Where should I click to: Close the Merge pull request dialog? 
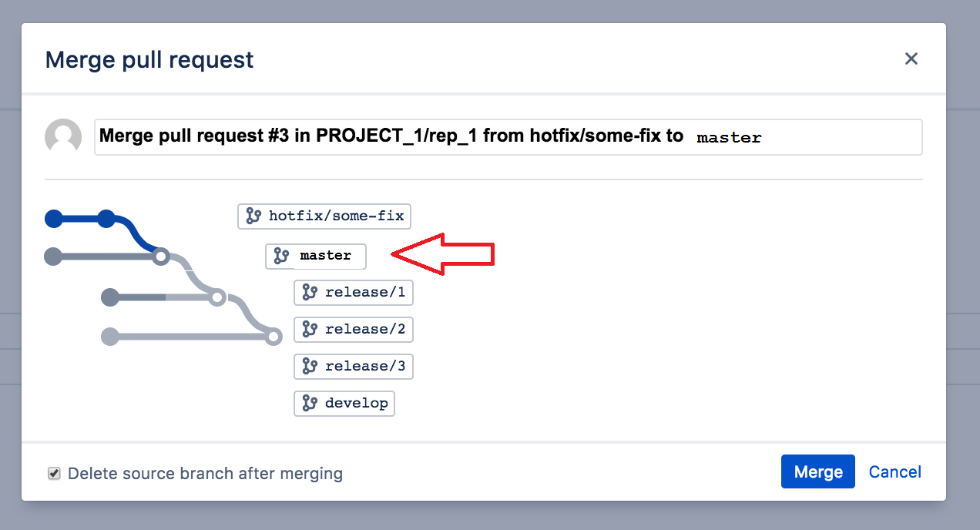pyautogui.click(x=911, y=59)
